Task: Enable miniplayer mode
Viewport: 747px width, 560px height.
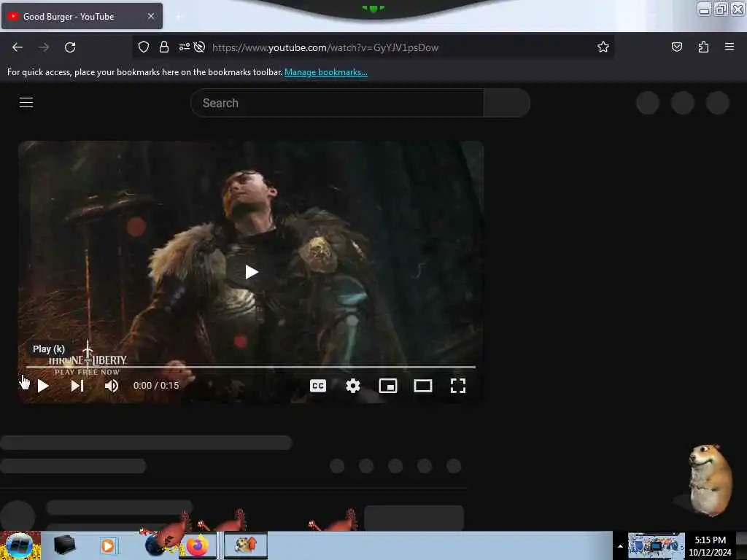Action: point(388,386)
